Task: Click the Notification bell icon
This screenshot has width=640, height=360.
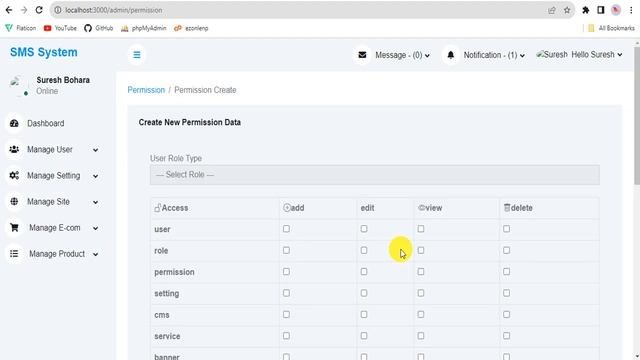Action: [451, 55]
